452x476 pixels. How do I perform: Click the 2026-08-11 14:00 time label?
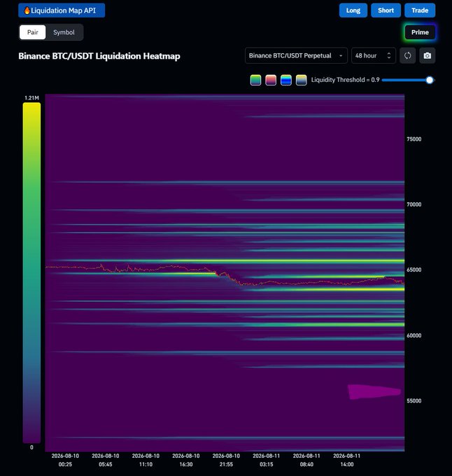click(347, 460)
